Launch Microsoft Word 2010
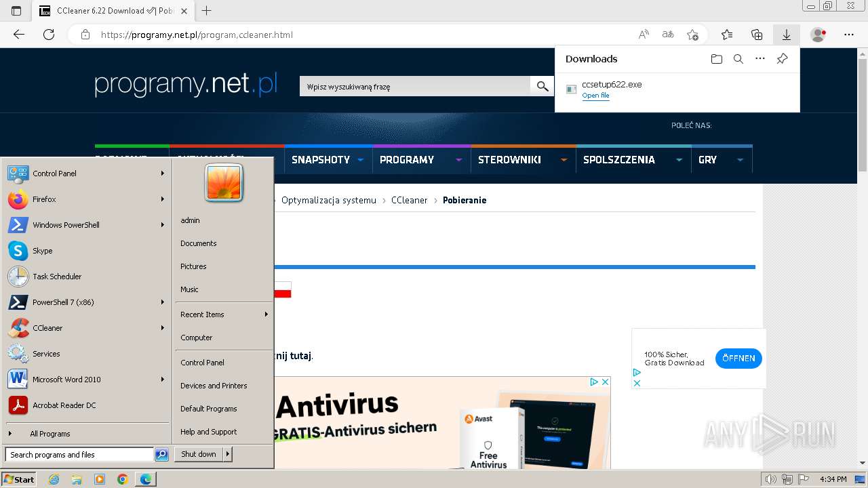 pos(86,380)
